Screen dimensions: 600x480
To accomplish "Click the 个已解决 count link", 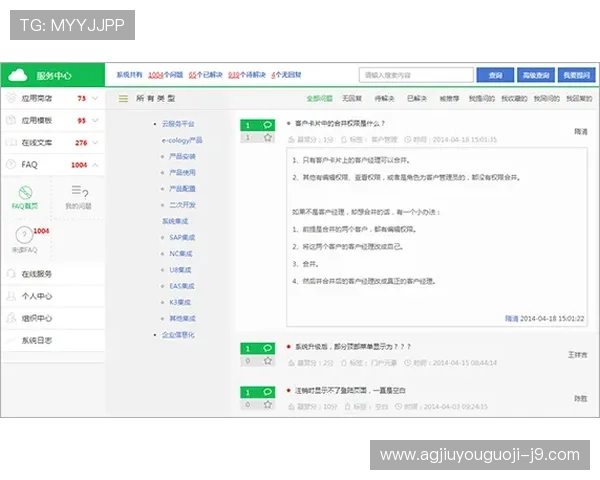I will 205,75.
